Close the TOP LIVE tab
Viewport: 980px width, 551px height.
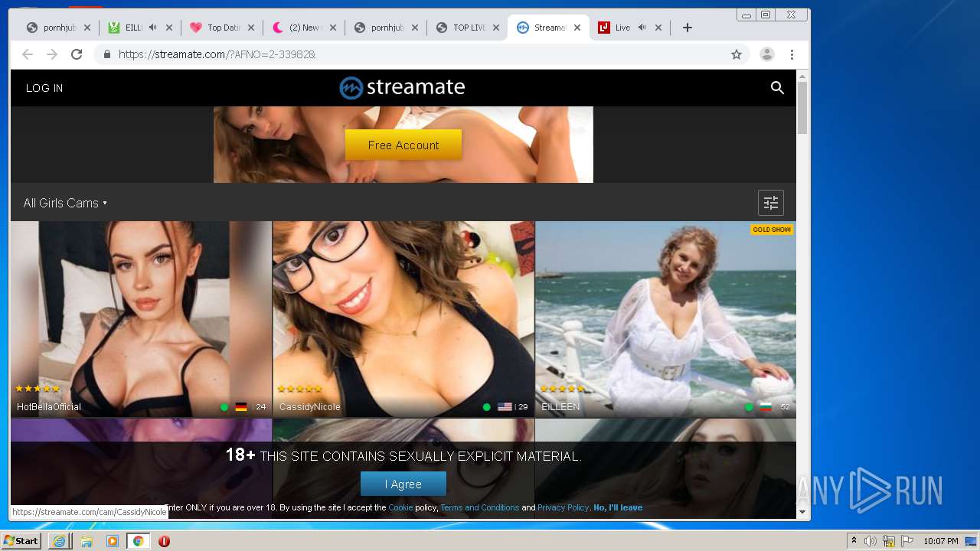[496, 28]
